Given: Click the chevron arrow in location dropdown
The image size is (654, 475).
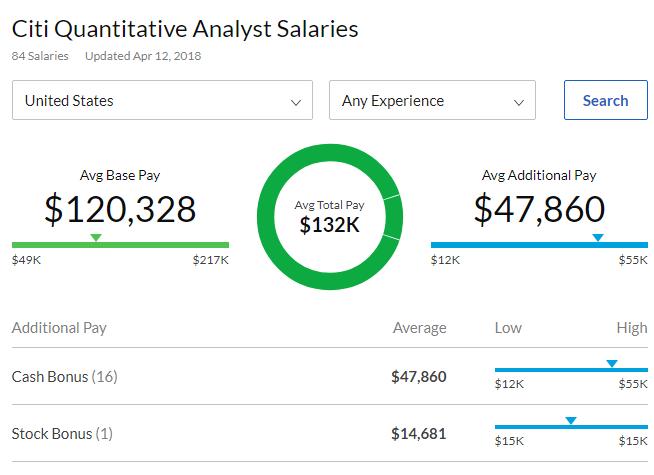Looking at the screenshot, I should click(295, 102).
